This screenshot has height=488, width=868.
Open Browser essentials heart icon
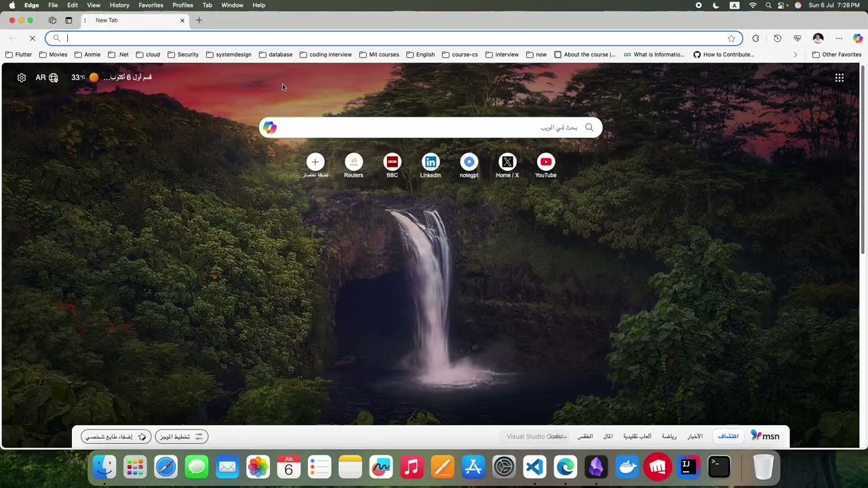(x=797, y=39)
